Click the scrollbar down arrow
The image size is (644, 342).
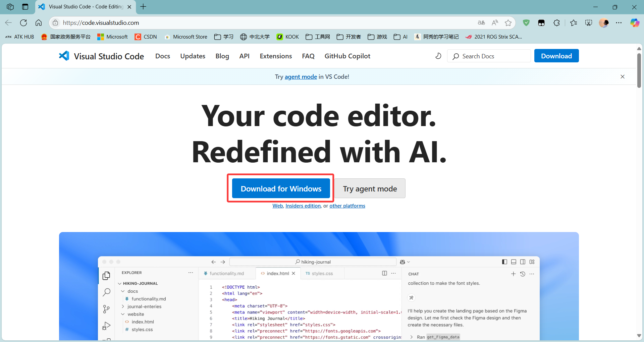[x=639, y=336]
